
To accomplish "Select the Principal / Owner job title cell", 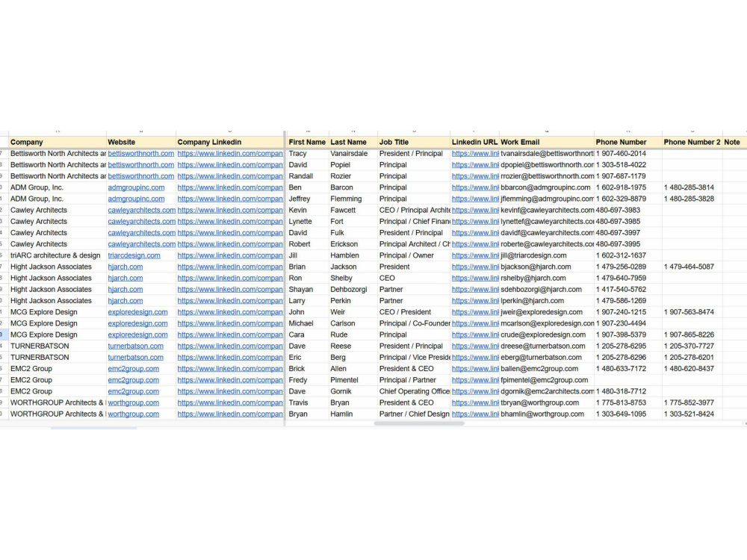I will pos(414,255).
